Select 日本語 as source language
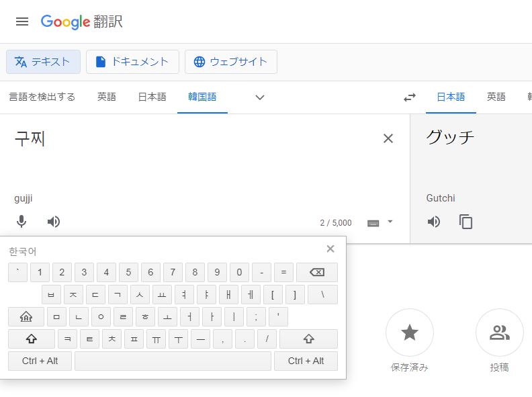 pos(152,97)
